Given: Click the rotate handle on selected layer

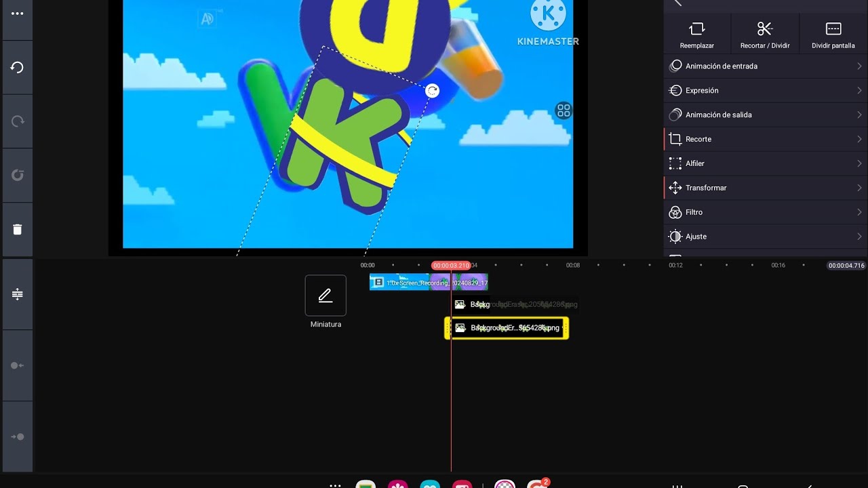Looking at the screenshot, I should [432, 91].
